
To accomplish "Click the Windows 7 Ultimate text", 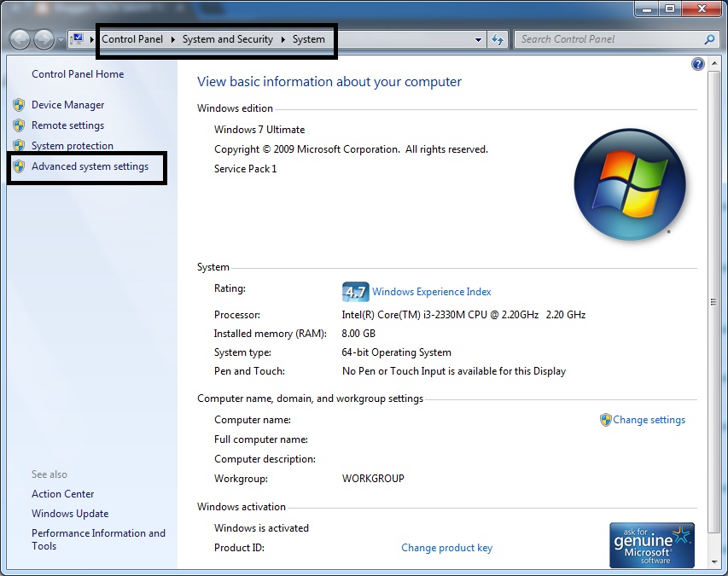I will pyautogui.click(x=259, y=130).
